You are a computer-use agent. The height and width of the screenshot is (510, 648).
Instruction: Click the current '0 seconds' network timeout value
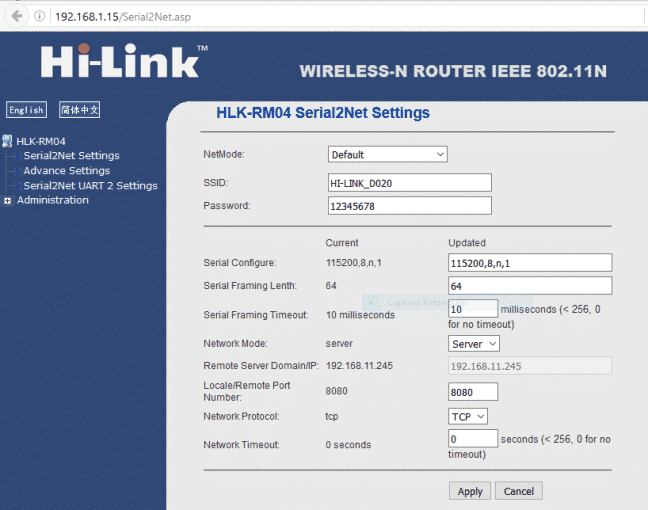[348, 445]
